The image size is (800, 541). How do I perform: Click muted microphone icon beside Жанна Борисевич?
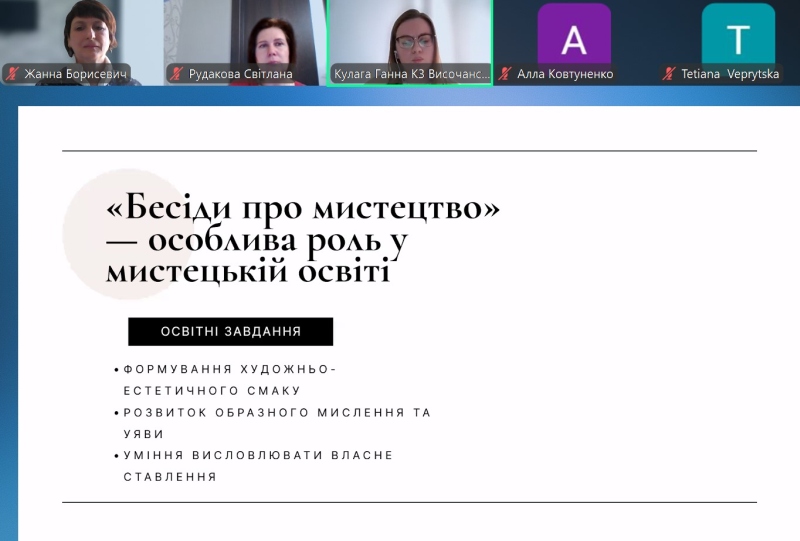coord(13,74)
